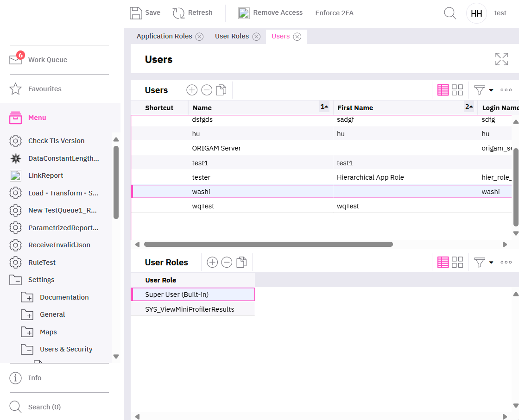Maximize Users screen with fullscreen icon

tap(501, 59)
